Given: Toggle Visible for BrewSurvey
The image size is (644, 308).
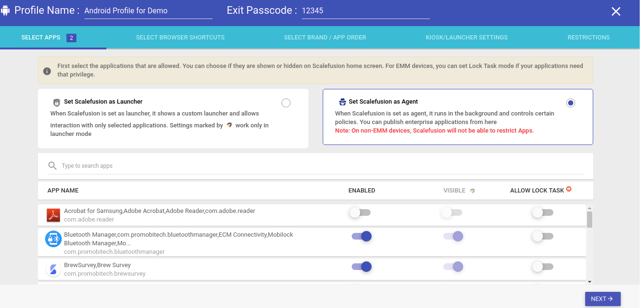Looking at the screenshot, I should pyautogui.click(x=453, y=267).
